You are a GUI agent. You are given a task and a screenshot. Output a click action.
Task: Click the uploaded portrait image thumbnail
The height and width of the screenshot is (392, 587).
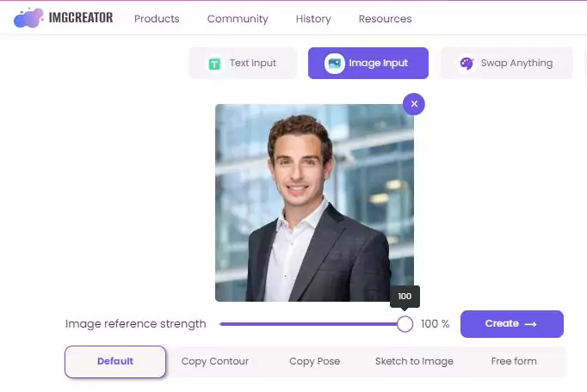(314, 203)
